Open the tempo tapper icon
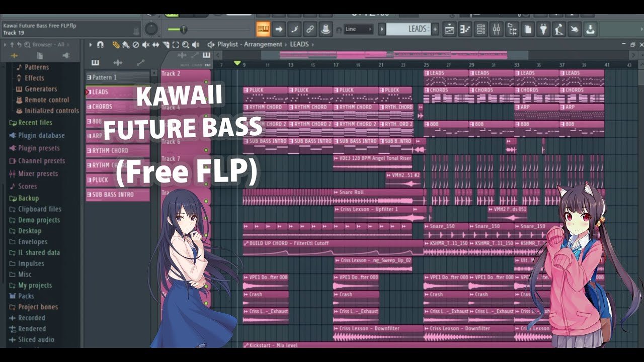This screenshot has height=362, width=644. (x=558, y=29)
